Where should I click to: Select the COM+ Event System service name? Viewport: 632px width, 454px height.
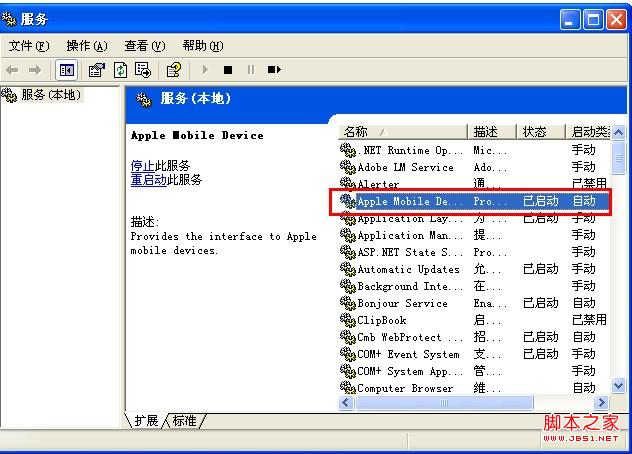pyautogui.click(x=408, y=354)
